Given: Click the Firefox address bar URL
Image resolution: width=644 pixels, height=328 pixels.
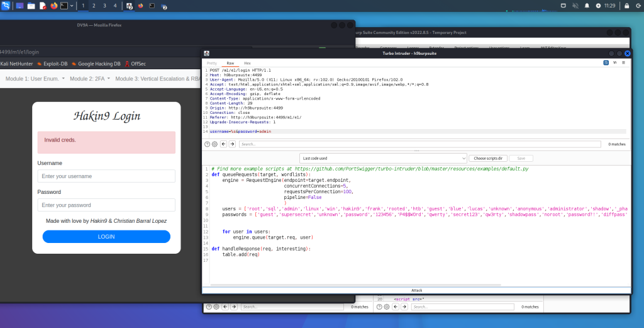Looking at the screenshot, I should pos(19,52).
